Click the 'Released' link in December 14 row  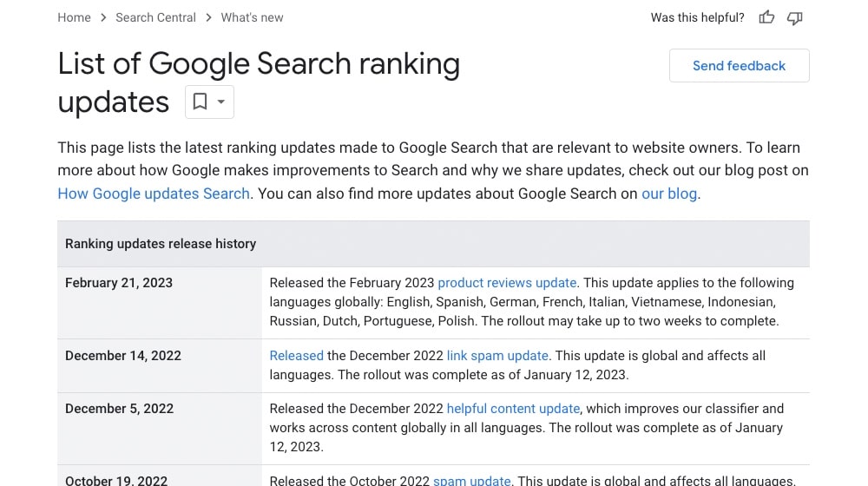coord(296,356)
